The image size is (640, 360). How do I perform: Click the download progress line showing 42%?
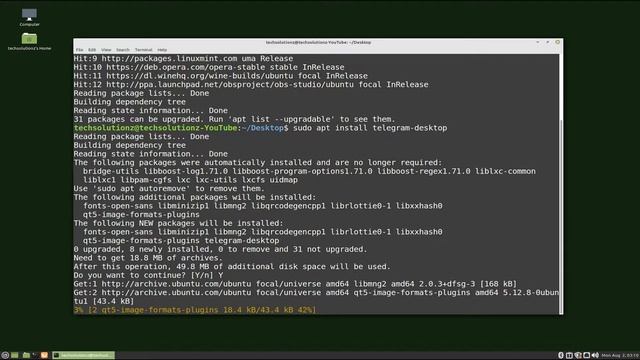[195, 310]
